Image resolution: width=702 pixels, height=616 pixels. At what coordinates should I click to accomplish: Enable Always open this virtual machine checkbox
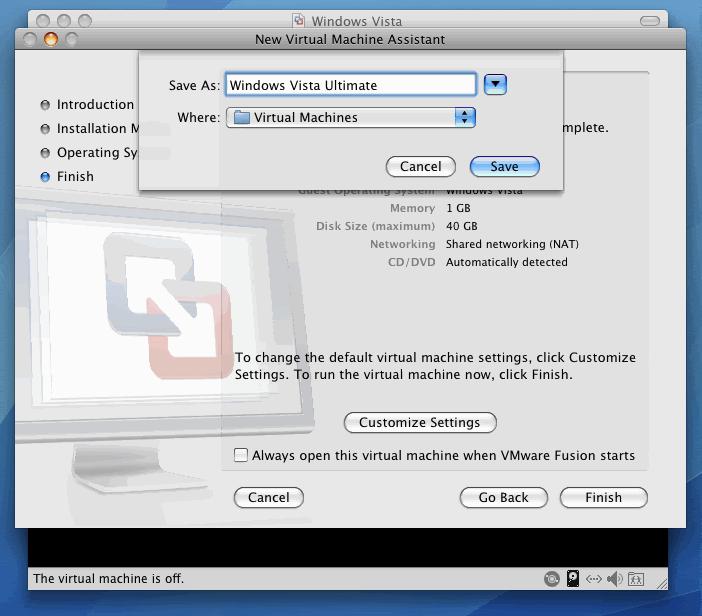(x=240, y=455)
